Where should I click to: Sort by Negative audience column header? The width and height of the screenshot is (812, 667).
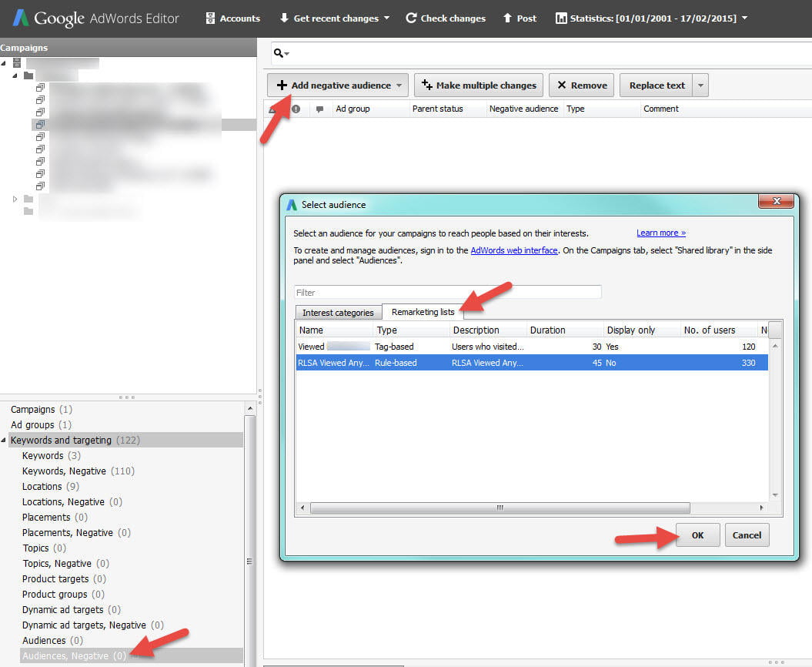pos(523,109)
